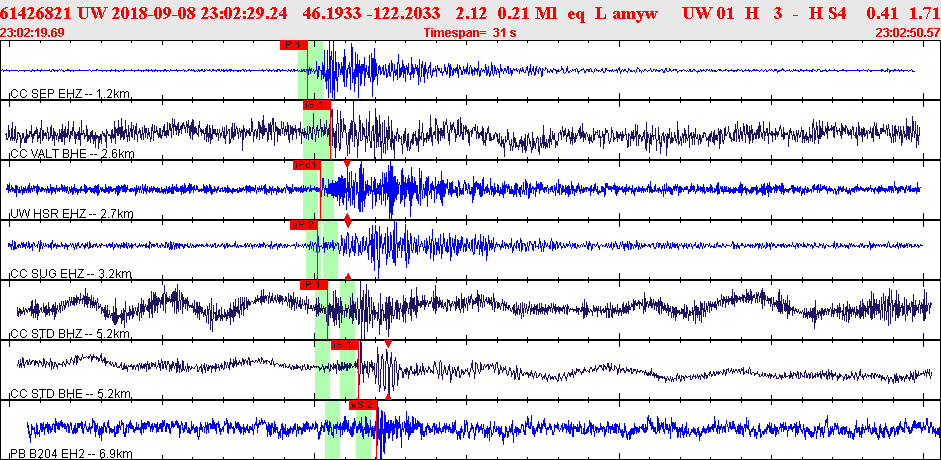Select the eP 2 pick flag on CC SUG trace
941x460 pixels.
pyautogui.click(x=304, y=225)
